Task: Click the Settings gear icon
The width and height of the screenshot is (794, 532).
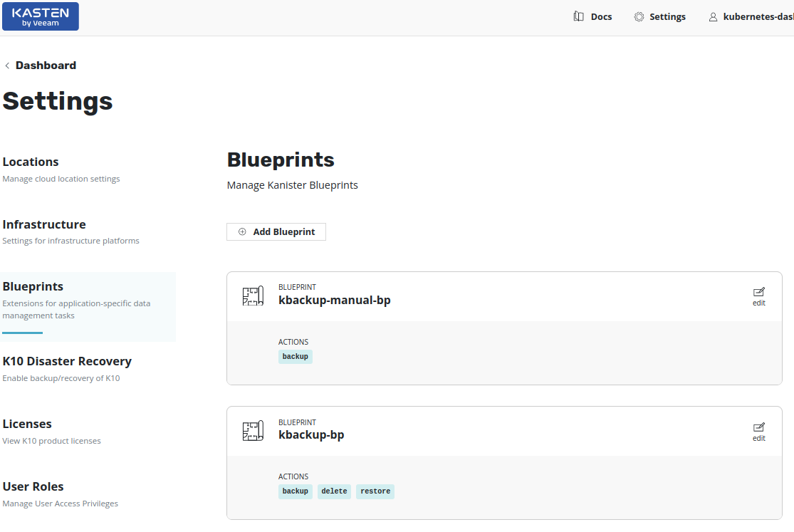Action: (x=639, y=16)
